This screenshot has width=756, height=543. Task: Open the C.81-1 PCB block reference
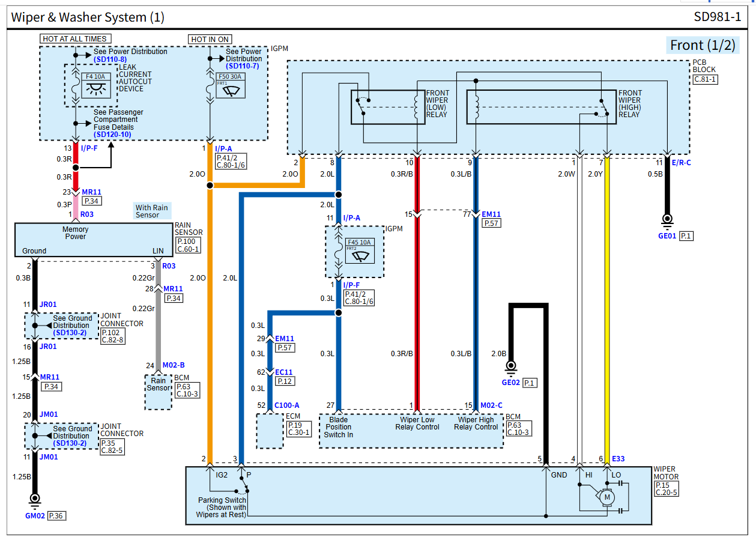[705, 79]
